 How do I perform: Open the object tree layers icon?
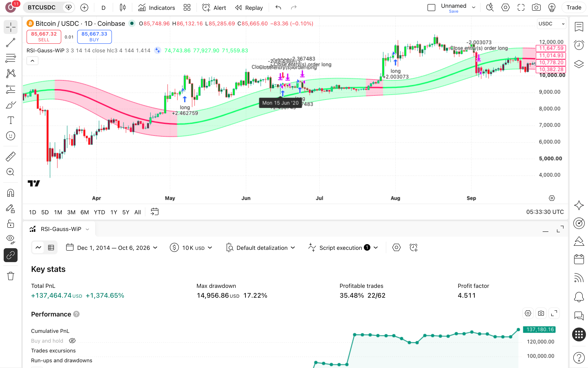click(x=579, y=64)
